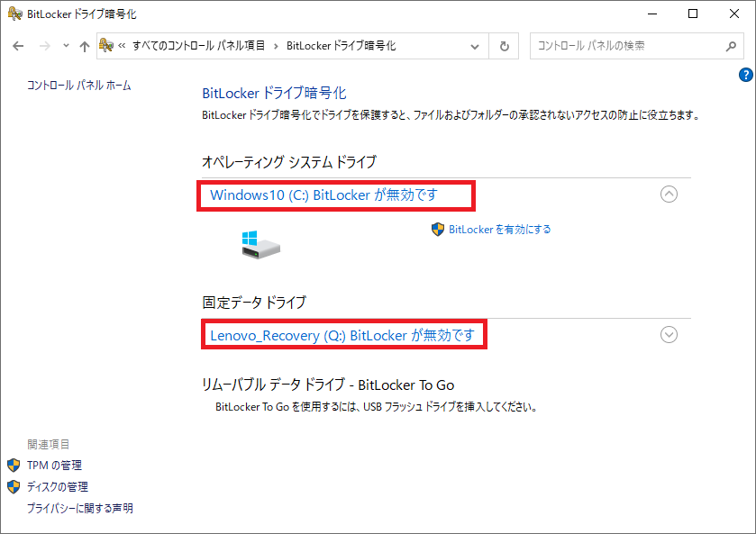The image size is (756, 534).
Task: Focus the Control Panel search field
Action: coord(636,46)
